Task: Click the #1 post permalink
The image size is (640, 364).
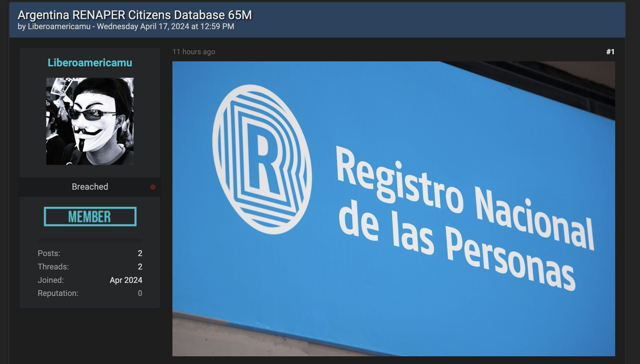Action: [610, 52]
